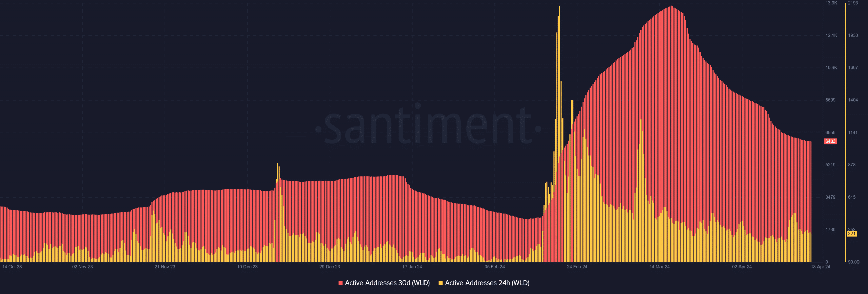Click the 13.9K axis value
This screenshot has height=294, width=868.
click(831, 3)
